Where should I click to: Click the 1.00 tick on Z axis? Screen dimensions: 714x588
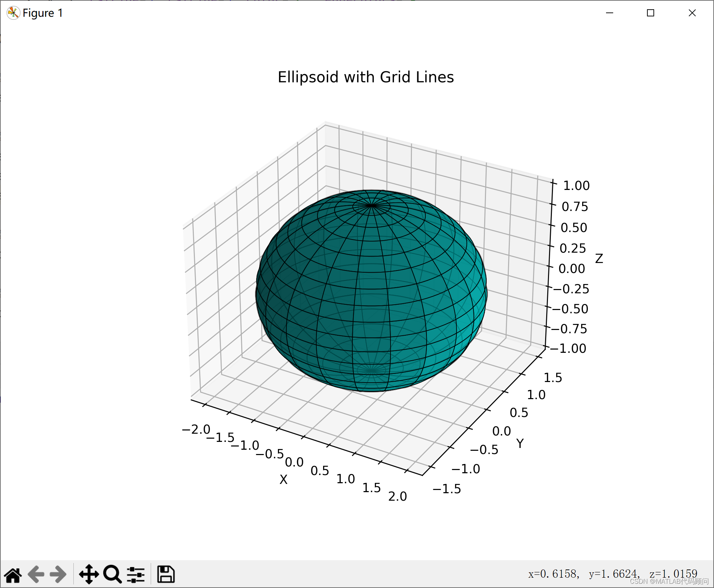tap(576, 186)
